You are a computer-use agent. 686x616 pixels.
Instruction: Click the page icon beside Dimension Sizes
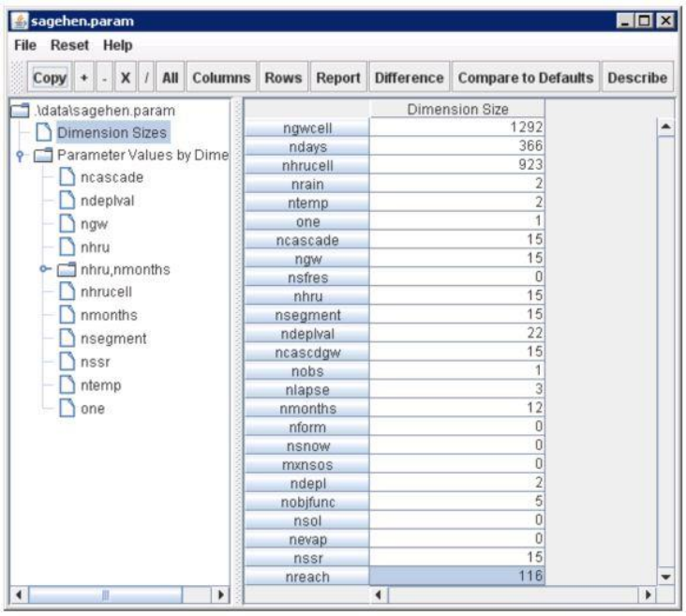click(x=43, y=132)
